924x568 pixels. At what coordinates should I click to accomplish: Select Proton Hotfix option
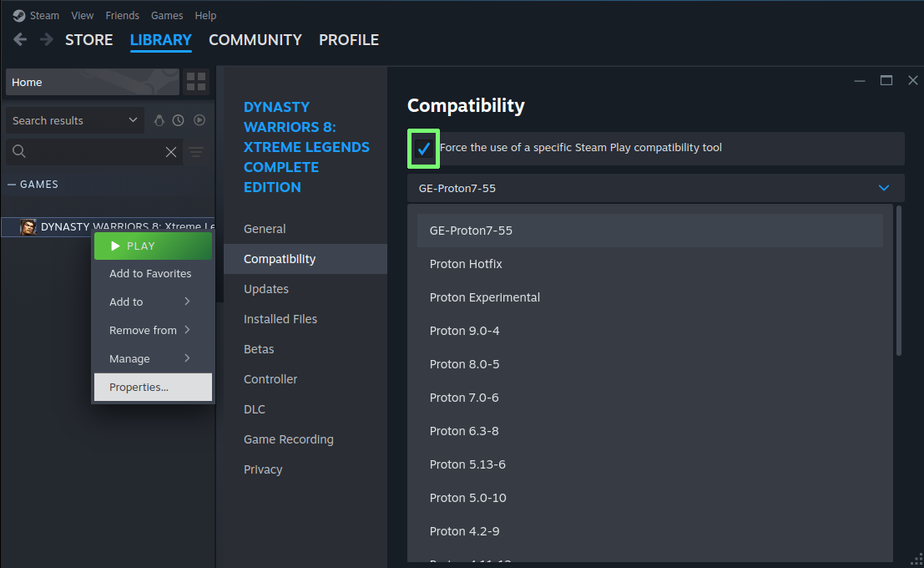(650, 264)
